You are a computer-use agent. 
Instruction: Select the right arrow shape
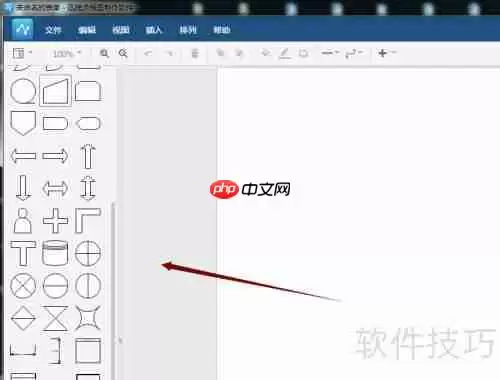(55, 156)
